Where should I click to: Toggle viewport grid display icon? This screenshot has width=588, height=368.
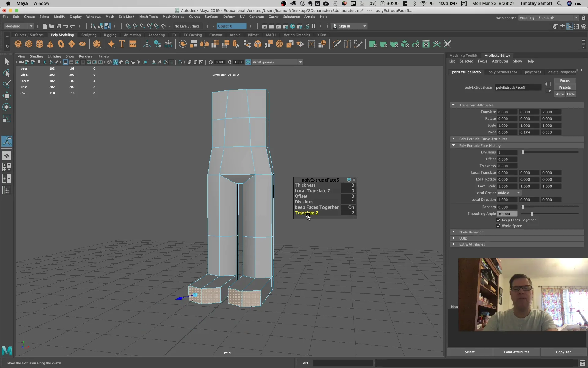pyautogui.click(x=65, y=62)
